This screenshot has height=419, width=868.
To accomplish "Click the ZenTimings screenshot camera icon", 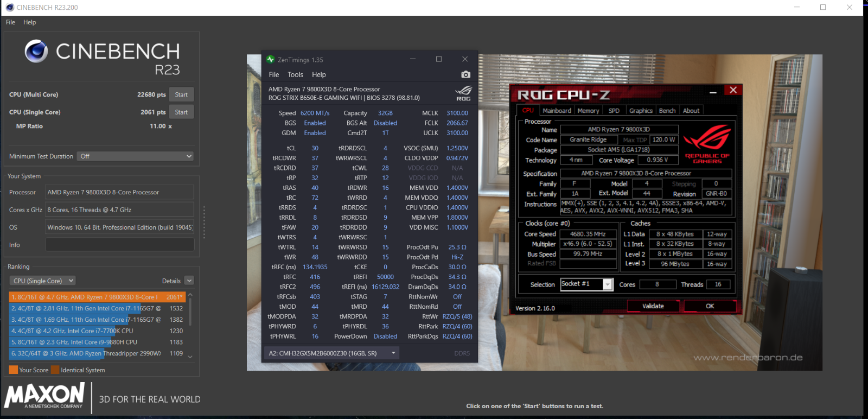I will pos(465,74).
